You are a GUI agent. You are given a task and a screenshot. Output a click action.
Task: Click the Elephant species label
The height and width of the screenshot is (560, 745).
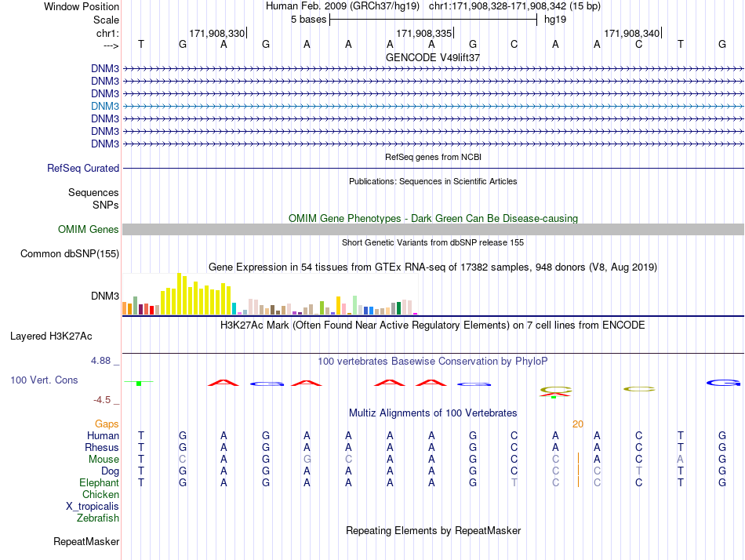(x=99, y=483)
